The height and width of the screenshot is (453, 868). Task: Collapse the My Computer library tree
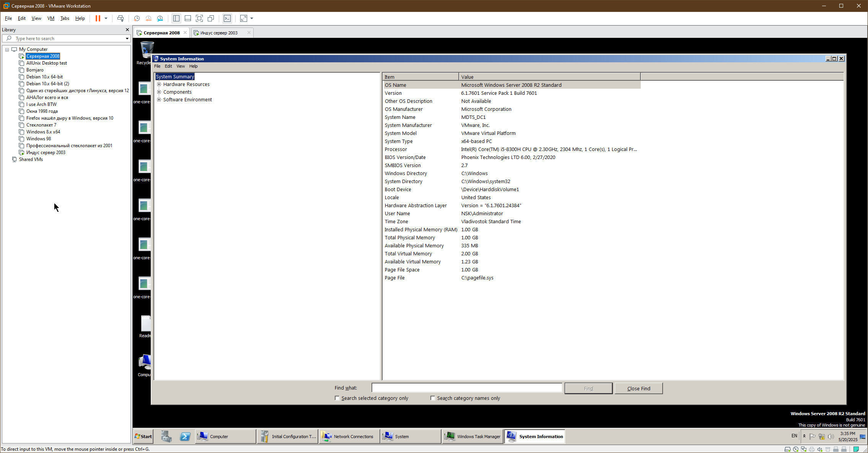tap(7, 50)
